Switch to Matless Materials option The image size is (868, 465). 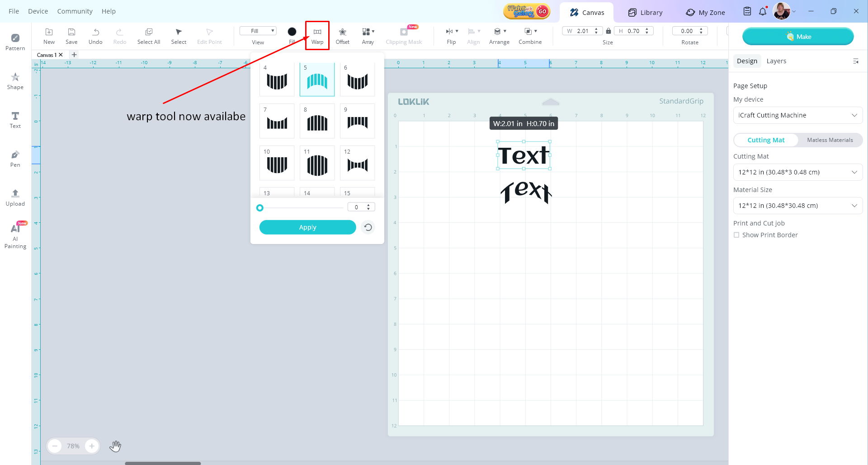[830, 140]
